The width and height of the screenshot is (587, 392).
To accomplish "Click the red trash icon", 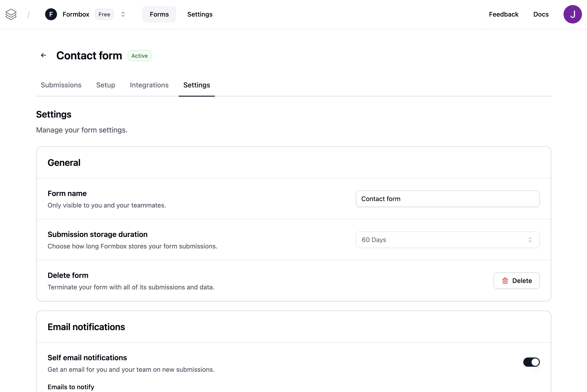I will pyautogui.click(x=505, y=280).
